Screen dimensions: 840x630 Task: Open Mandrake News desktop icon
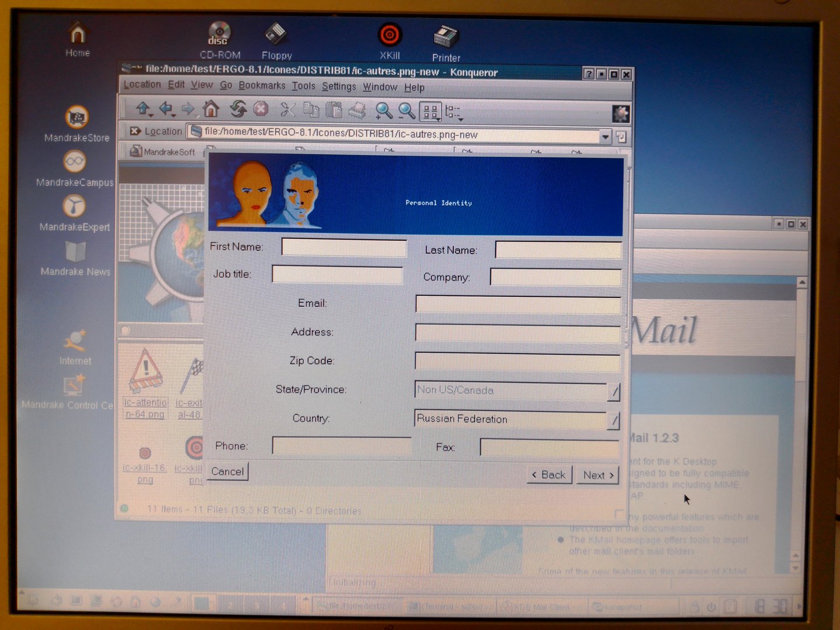point(75,258)
